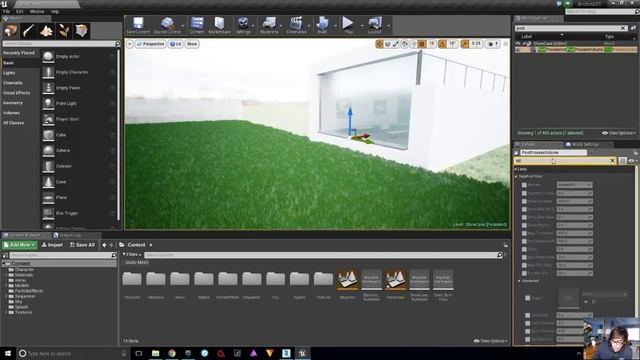Select the Volumes category
Viewport: 640px width, 360px height.
[11, 113]
